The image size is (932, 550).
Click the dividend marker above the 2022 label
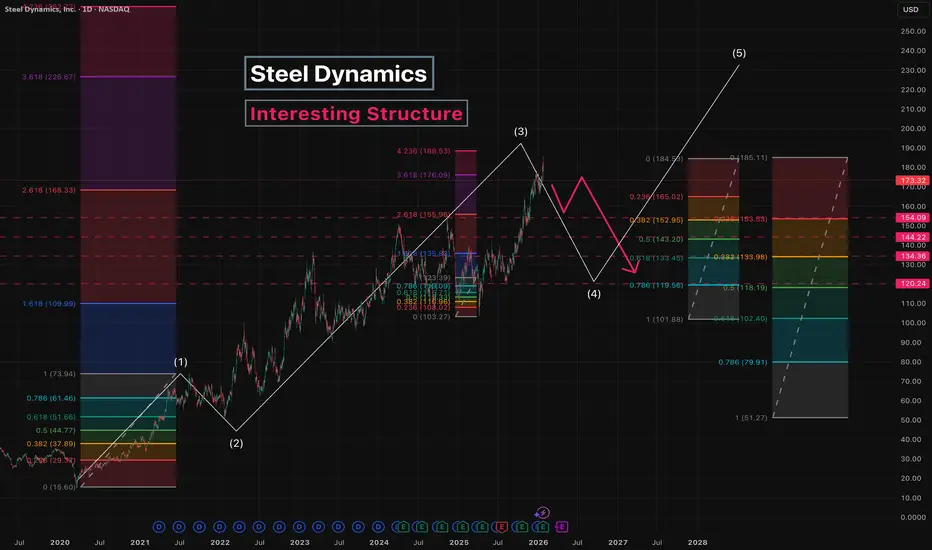pos(219,527)
